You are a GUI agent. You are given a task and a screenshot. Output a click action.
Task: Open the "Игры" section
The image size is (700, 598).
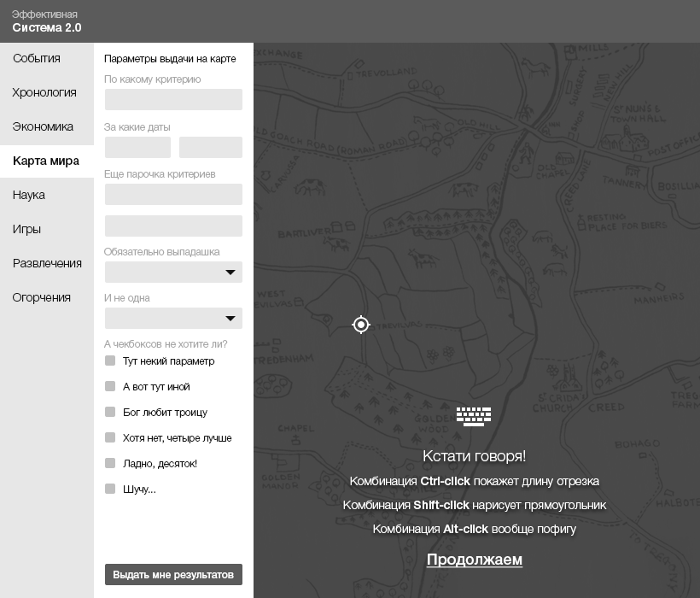pyautogui.click(x=26, y=229)
